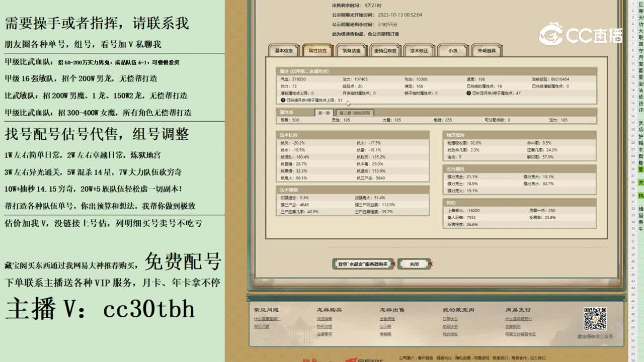Viewport: 644px width, 362px height.
Task: Open the 隐私政策 link at page bottom
Action: (x=462, y=358)
